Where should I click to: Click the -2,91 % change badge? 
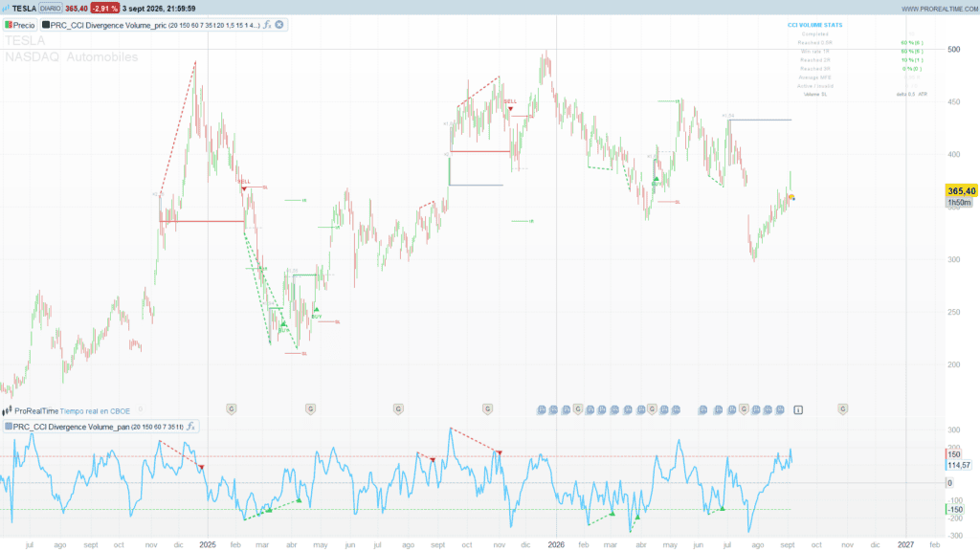pos(104,9)
